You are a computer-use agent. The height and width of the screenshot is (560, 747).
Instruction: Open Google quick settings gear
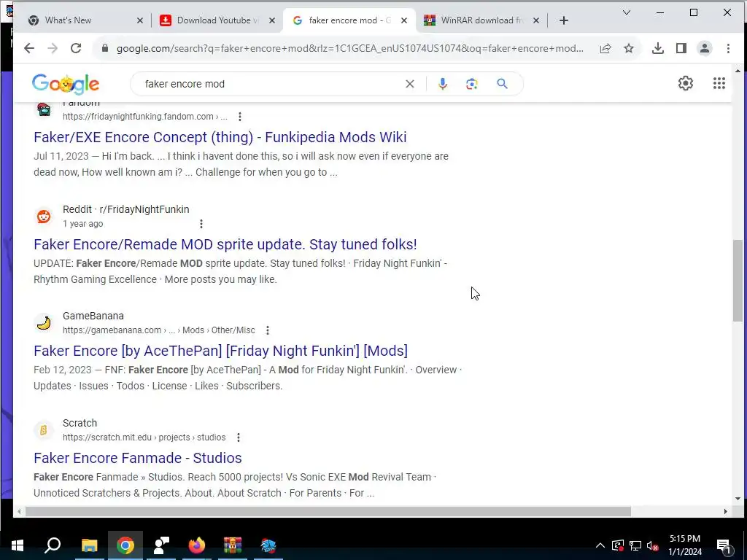click(x=686, y=83)
